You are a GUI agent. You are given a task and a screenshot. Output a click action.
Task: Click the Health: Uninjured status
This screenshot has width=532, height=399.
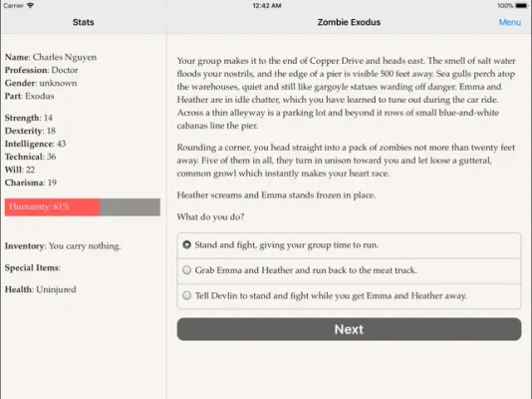click(41, 289)
